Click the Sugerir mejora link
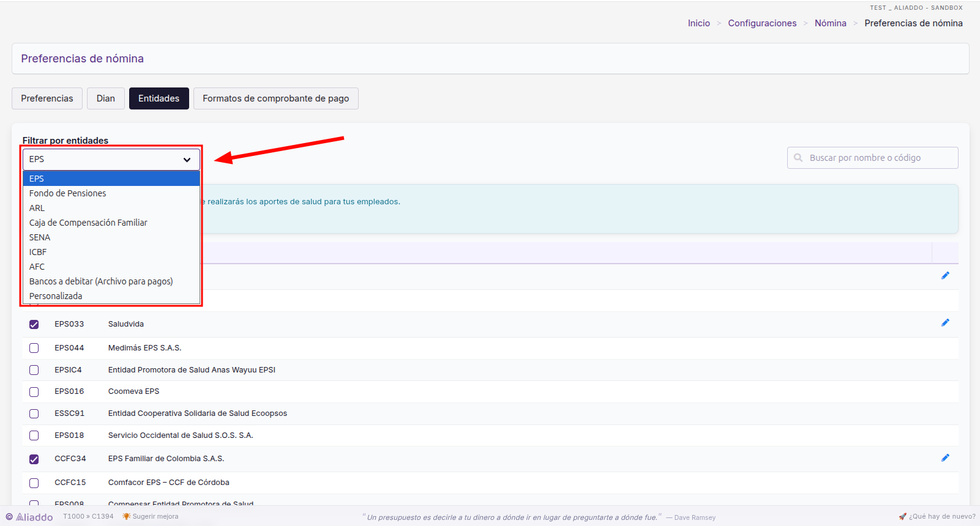Viewport: 980px width, 526px height. [x=155, y=516]
